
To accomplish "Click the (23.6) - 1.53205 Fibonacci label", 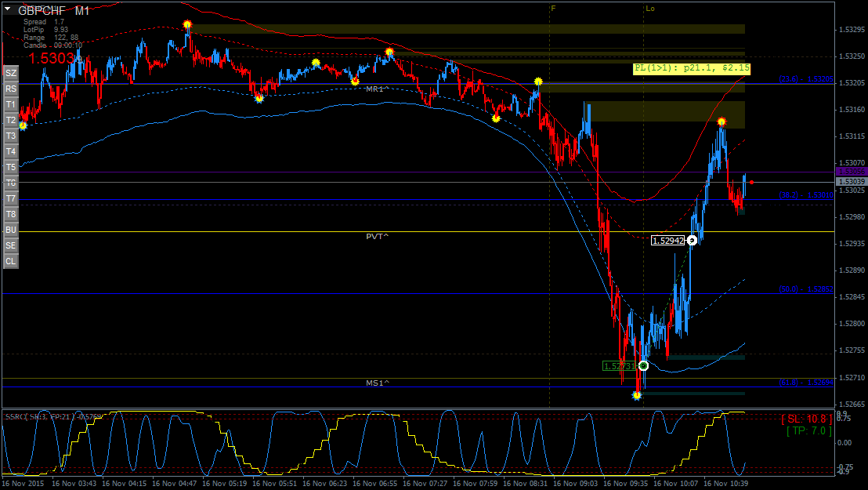I will pos(805,79).
